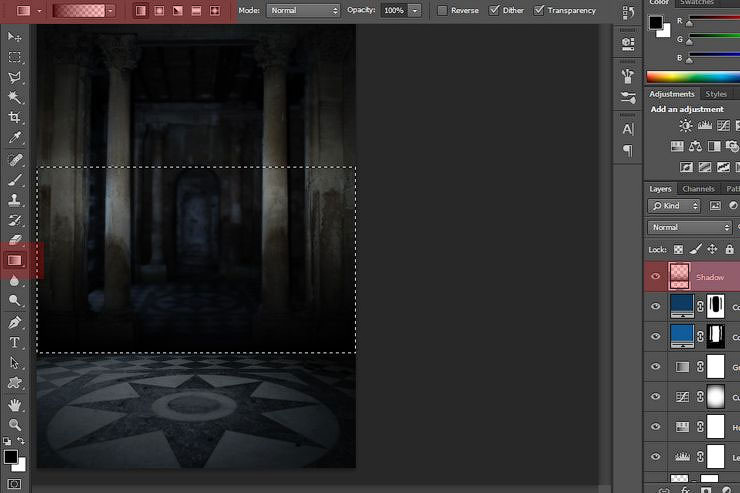
Task: Uncheck the Dither option
Action: (x=495, y=10)
